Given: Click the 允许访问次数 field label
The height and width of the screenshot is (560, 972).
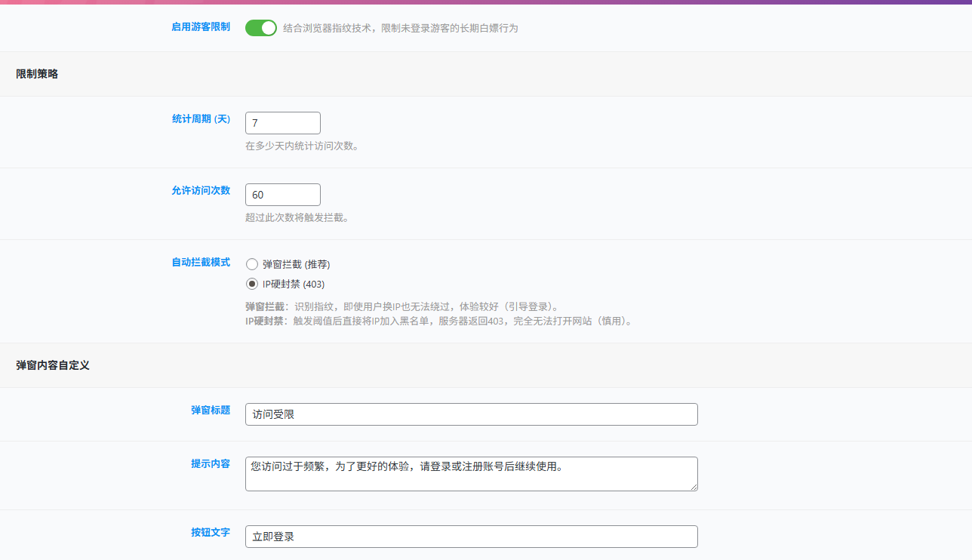Looking at the screenshot, I should coord(201,190).
